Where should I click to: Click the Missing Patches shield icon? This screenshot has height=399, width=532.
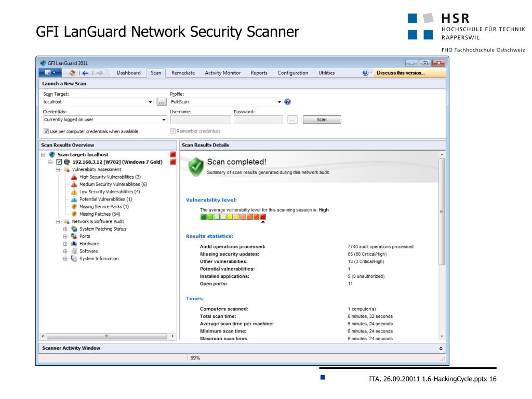74,214
